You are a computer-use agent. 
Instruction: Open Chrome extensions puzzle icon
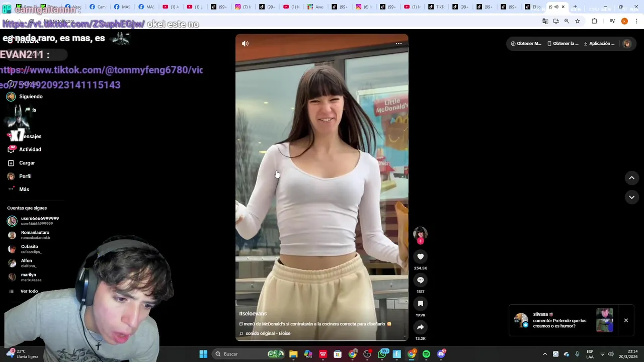pyautogui.click(x=594, y=21)
